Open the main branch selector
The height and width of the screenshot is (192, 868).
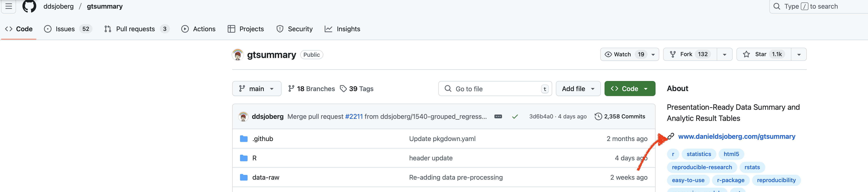coord(256,89)
